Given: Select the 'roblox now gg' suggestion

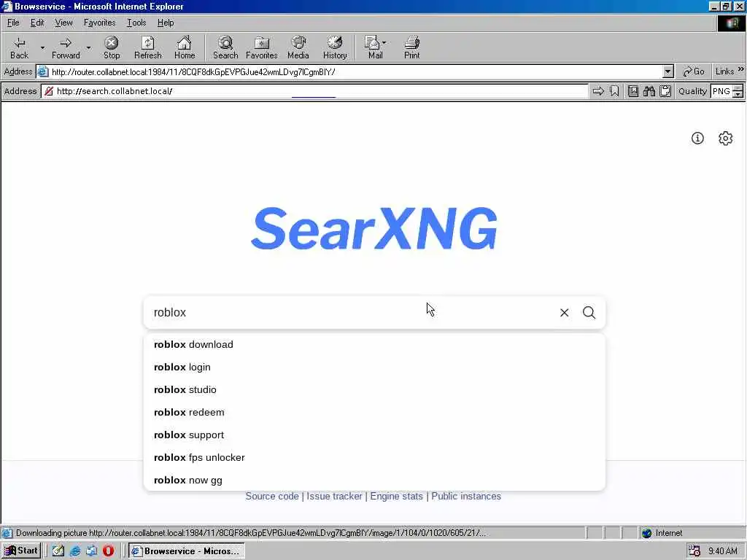Looking at the screenshot, I should coord(374,480).
